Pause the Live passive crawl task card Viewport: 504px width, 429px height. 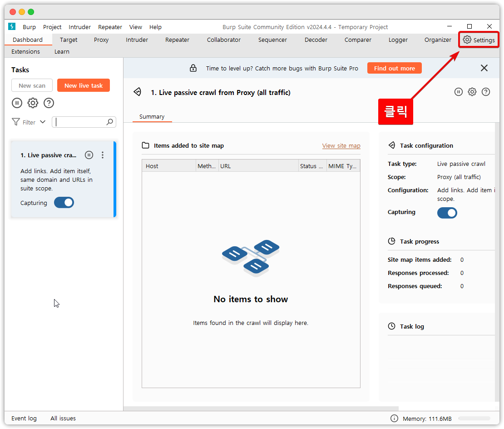click(89, 155)
